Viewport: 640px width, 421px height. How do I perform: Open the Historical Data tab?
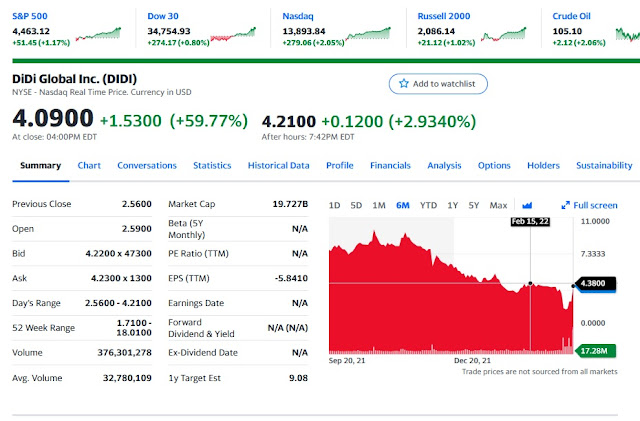pyautogui.click(x=279, y=165)
